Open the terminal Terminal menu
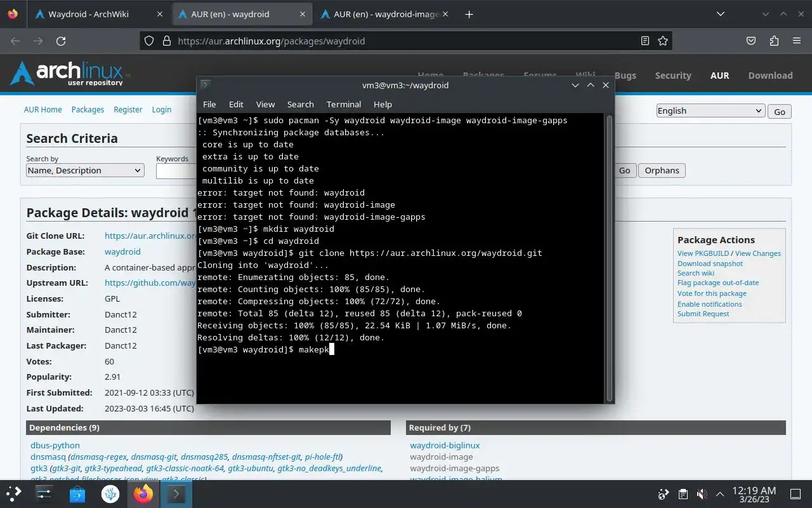This screenshot has height=508, width=812. tap(344, 104)
